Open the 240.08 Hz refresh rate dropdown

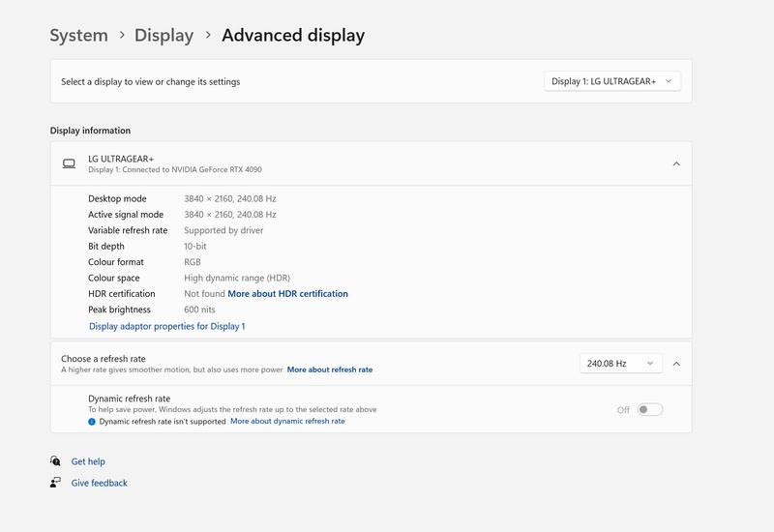[620, 364]
